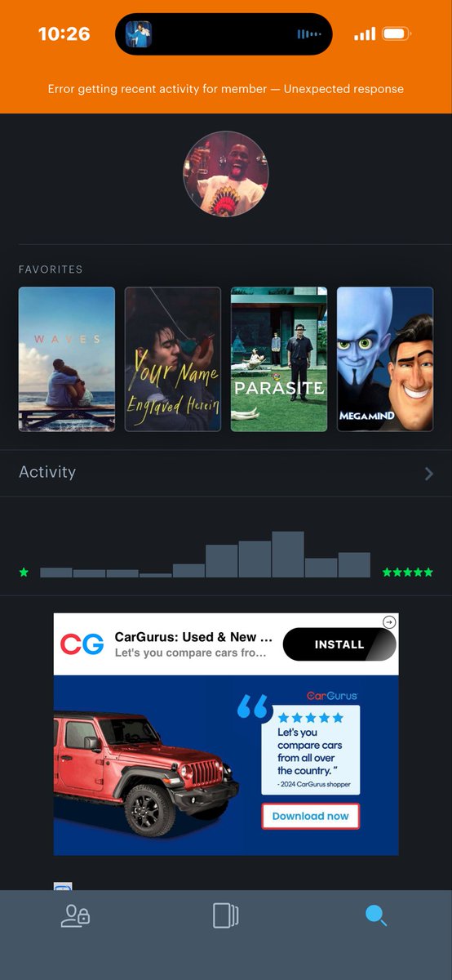This screenshot has width=452, height=980.
Task: Open the Activity row
Action: 226,473
